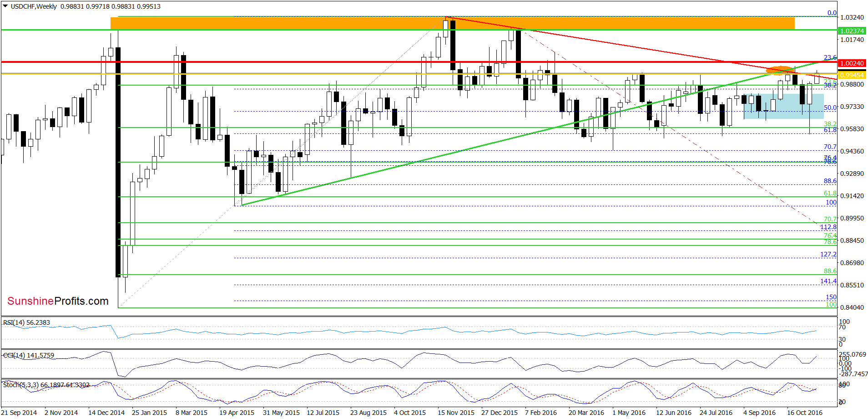Select the light blue consolidation rectangle
This screenshot has height=419, width=868.
click(783, 107)
